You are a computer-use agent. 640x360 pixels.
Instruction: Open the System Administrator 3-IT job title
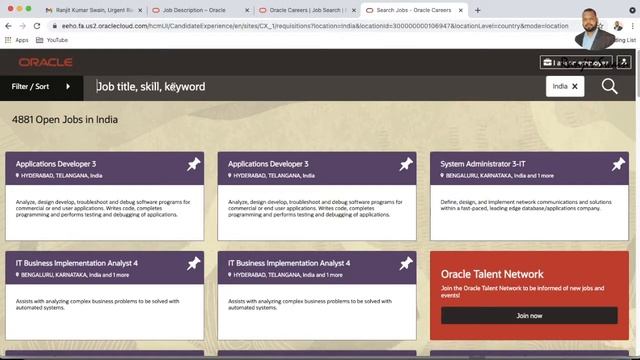pos(483,164)
